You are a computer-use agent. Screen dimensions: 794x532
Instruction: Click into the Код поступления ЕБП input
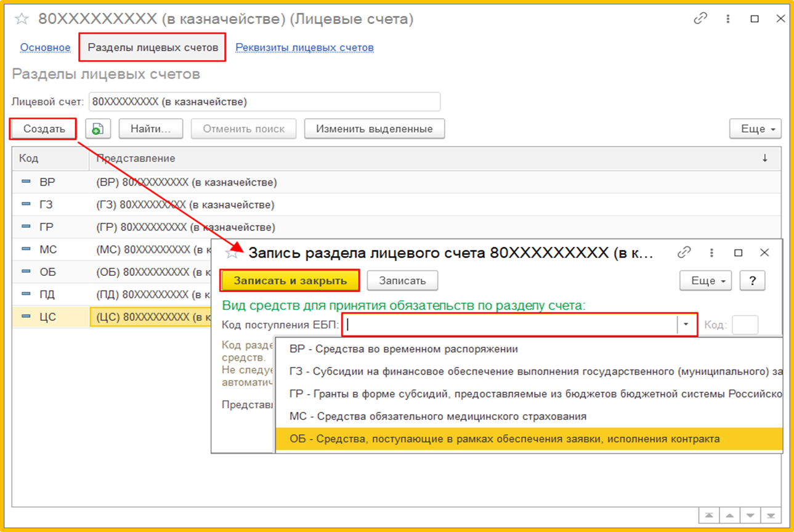510,324
